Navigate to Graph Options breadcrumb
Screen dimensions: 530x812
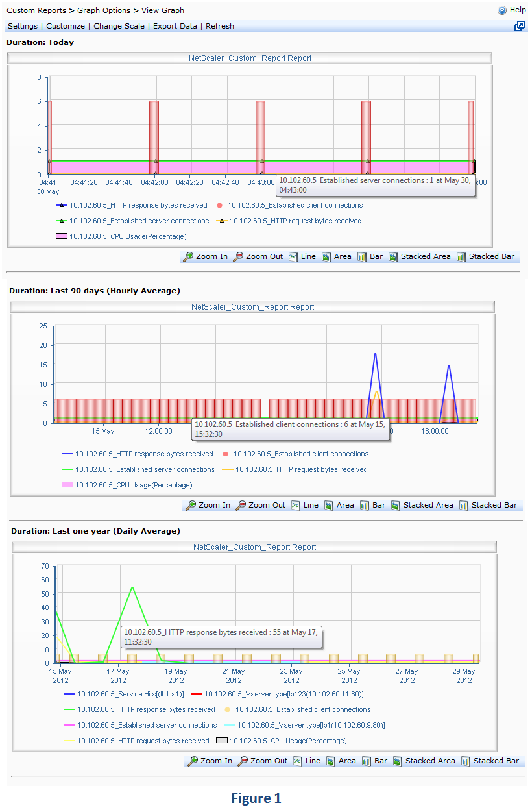click(104, 10)
